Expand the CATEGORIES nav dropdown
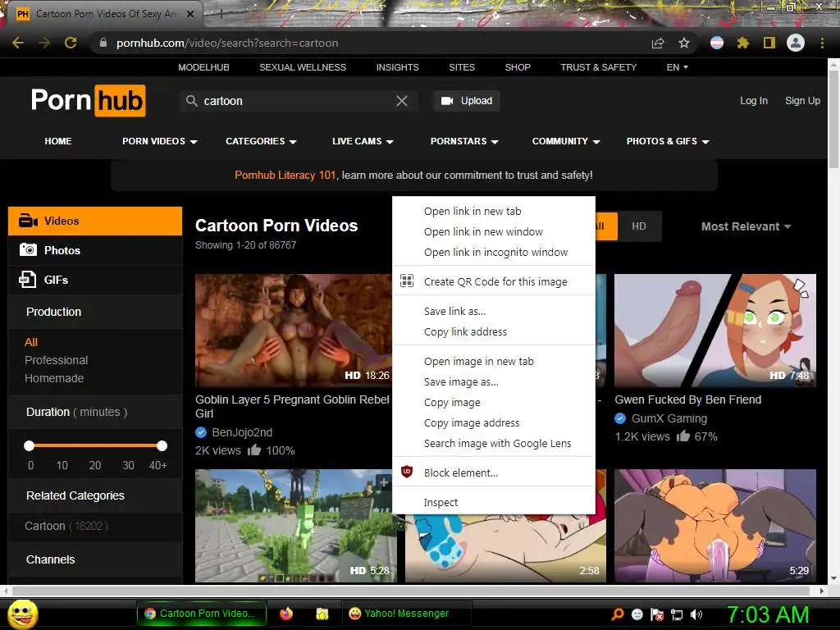The image size is (840, 630). click(x=261, y=141)
